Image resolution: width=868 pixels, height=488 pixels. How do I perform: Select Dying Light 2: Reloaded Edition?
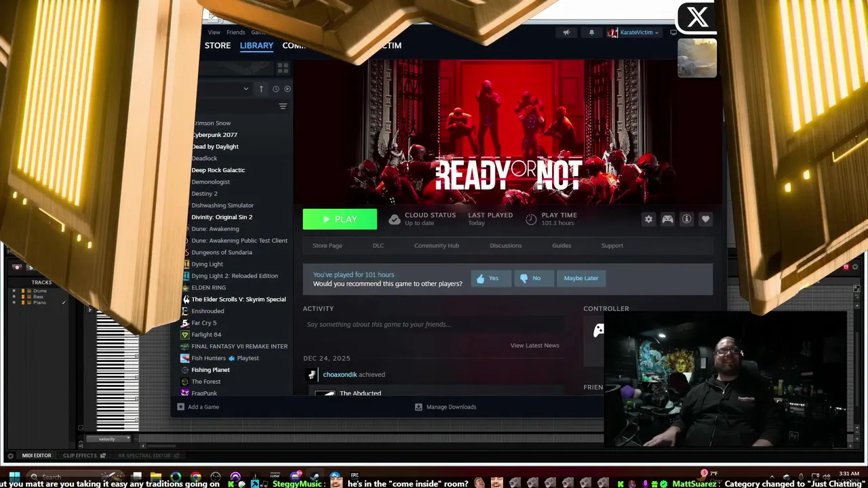pos(235,276)
